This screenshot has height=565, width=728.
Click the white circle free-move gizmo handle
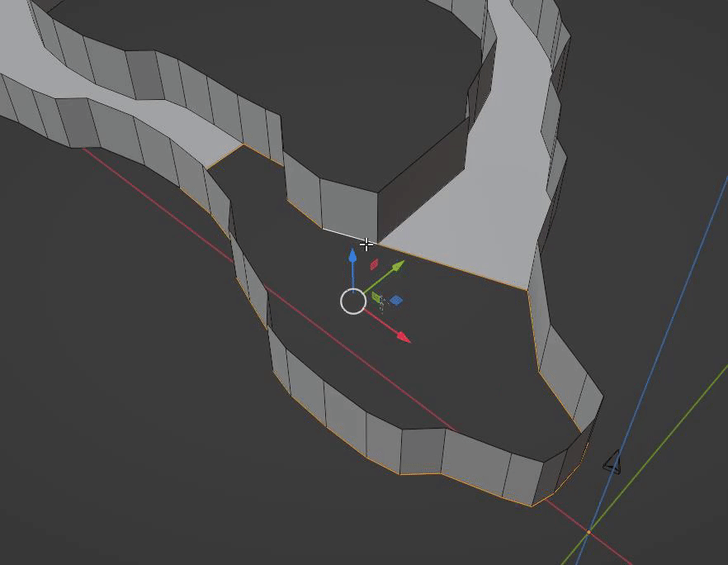(x=353, y=301)
